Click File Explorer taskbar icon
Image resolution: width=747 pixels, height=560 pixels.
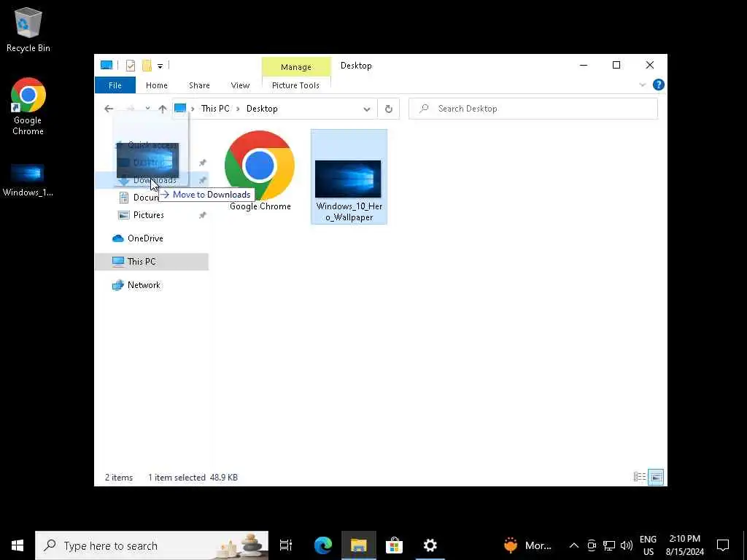[x=359, y=545]
